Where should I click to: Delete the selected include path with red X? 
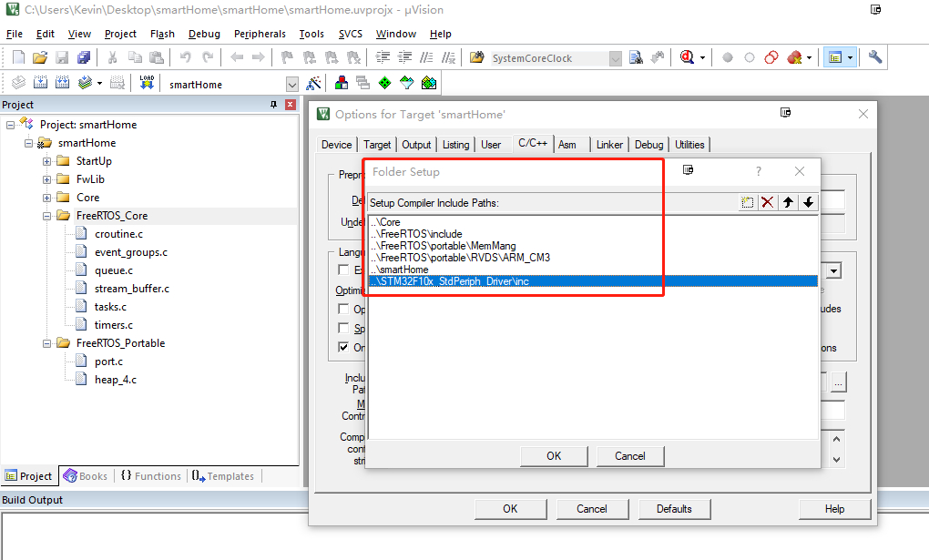pyautogui.click(x=770, y=202)
